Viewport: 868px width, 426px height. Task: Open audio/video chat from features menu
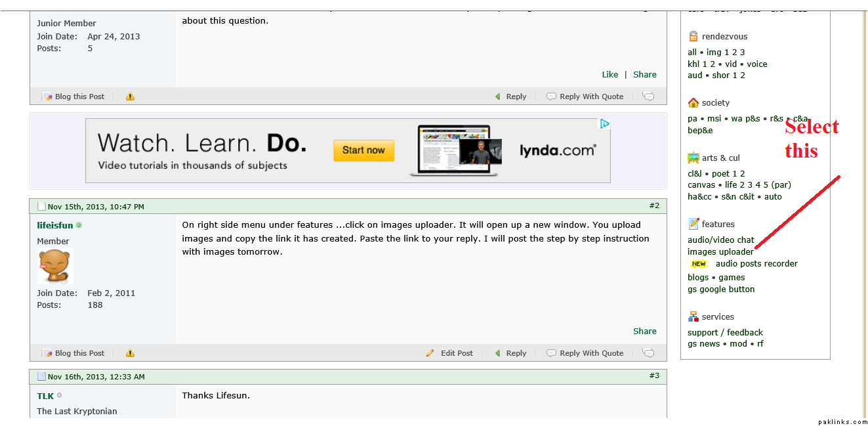[720, 240]
